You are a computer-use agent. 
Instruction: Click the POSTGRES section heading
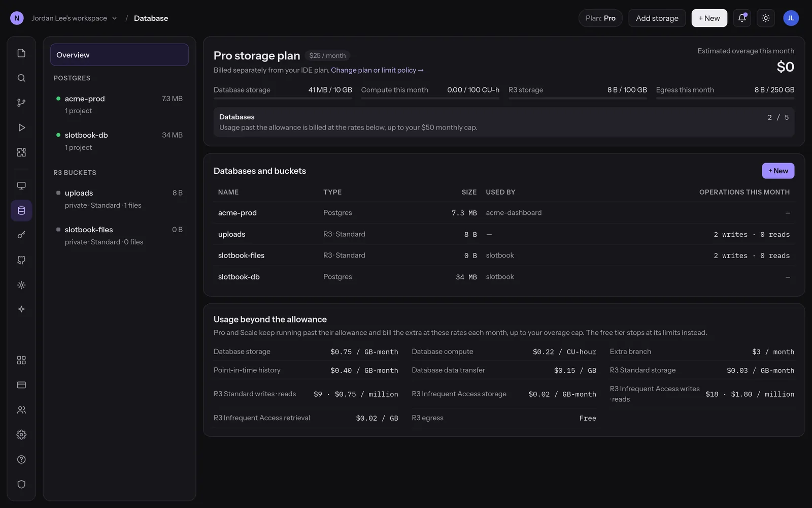[72, 78]
